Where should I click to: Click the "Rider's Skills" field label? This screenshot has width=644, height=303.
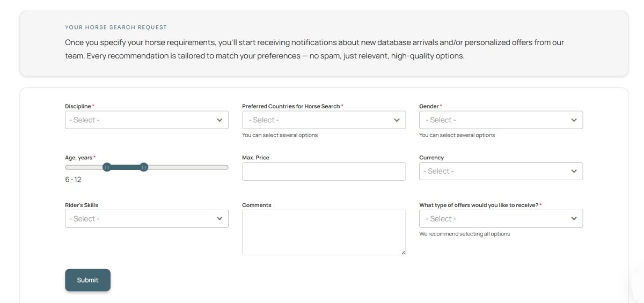coord(82,205)
